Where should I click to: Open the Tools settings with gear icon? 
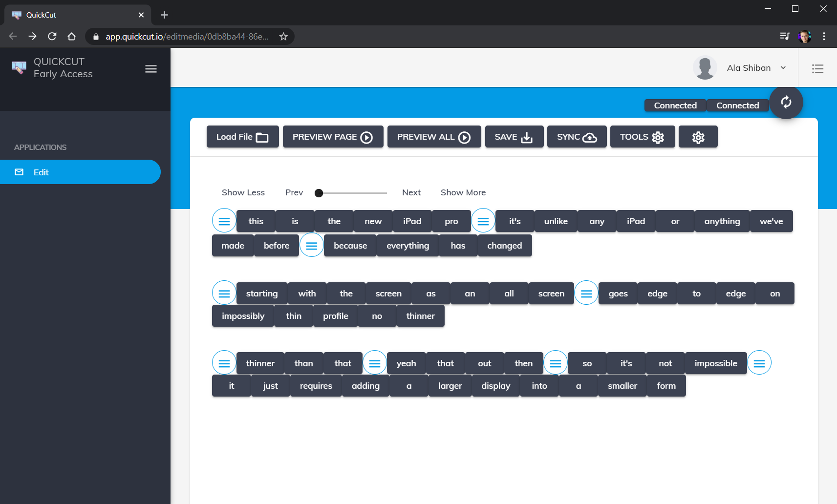click(642, 137)
